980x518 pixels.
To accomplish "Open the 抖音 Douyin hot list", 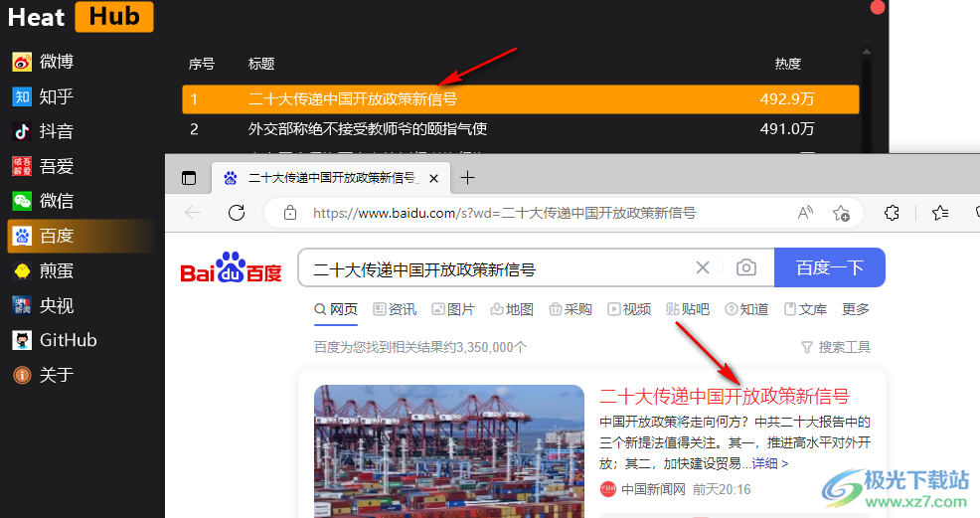I will [x=44, y=131].
